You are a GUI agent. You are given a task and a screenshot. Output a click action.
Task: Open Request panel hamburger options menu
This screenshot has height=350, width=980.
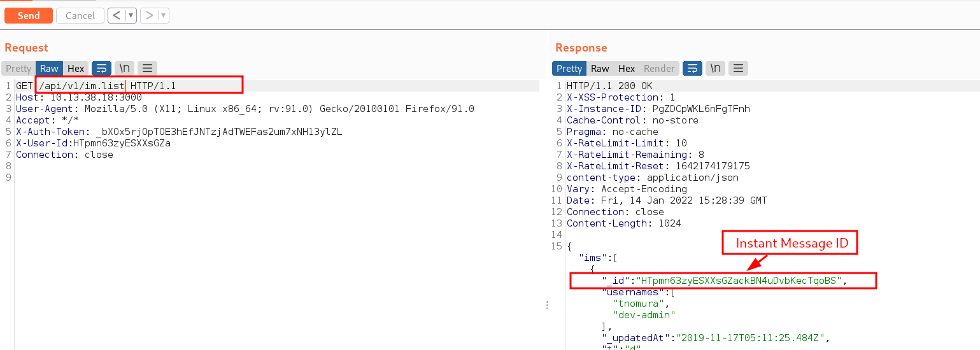(x=147, y=68)
